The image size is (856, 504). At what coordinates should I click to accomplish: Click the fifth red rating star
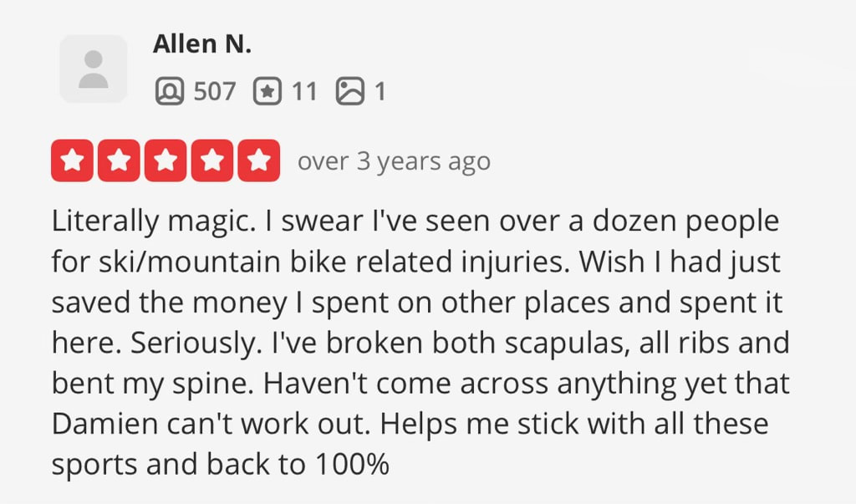259,160
